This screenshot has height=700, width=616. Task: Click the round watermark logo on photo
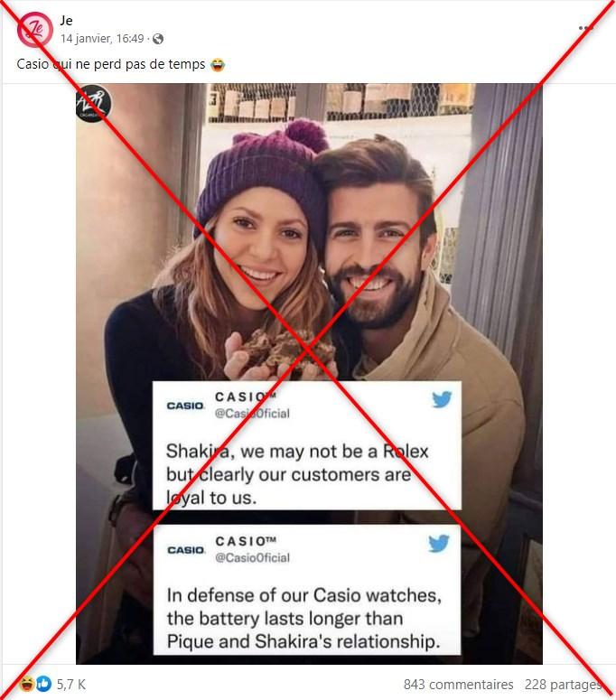click(93, 103)
